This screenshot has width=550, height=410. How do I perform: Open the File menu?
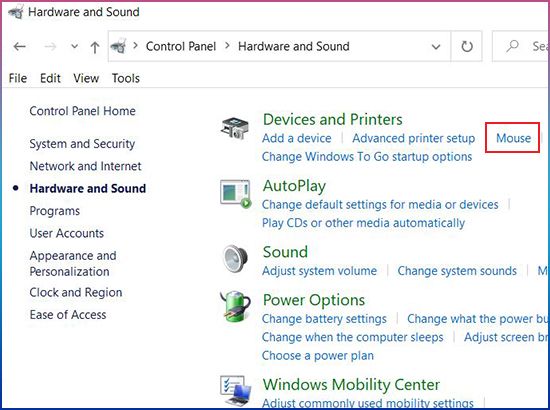pos(18,78)
